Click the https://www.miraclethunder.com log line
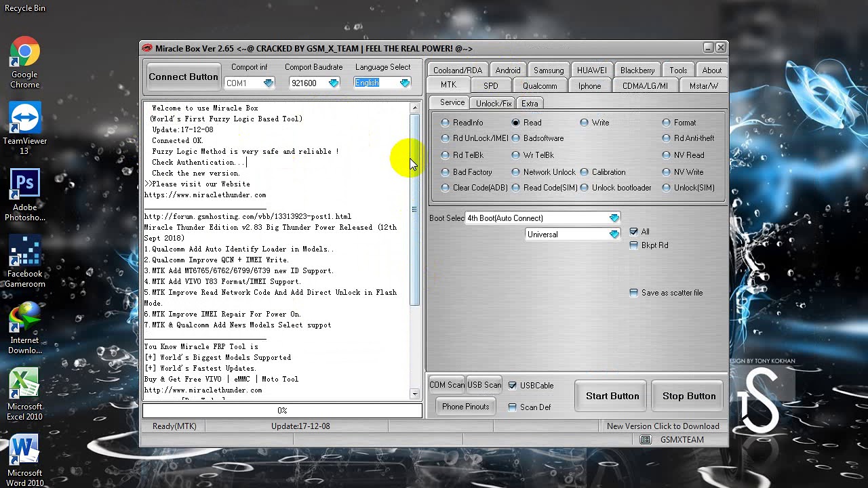This screenshot has width=868, height=488. 205,195
